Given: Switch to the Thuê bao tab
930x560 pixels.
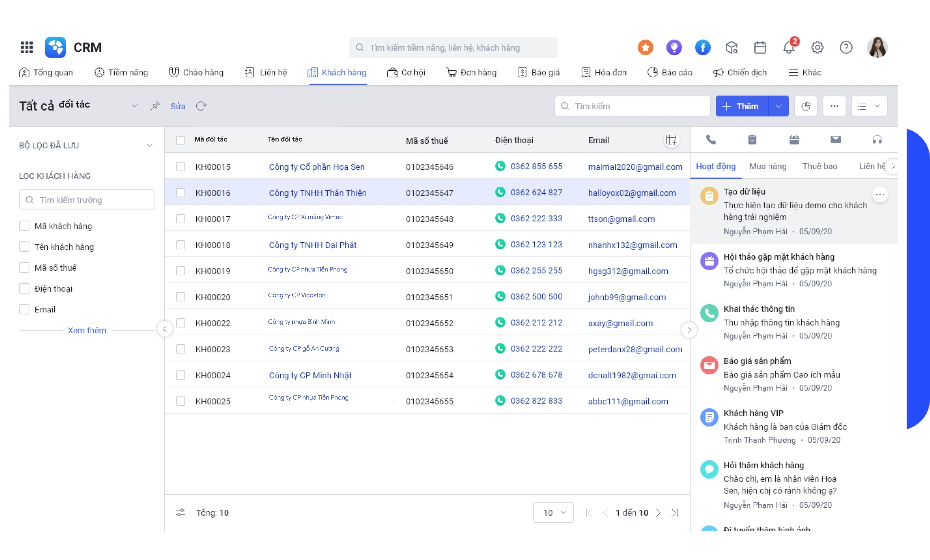Looking at the screenshot, I should (x=820, y=166).
